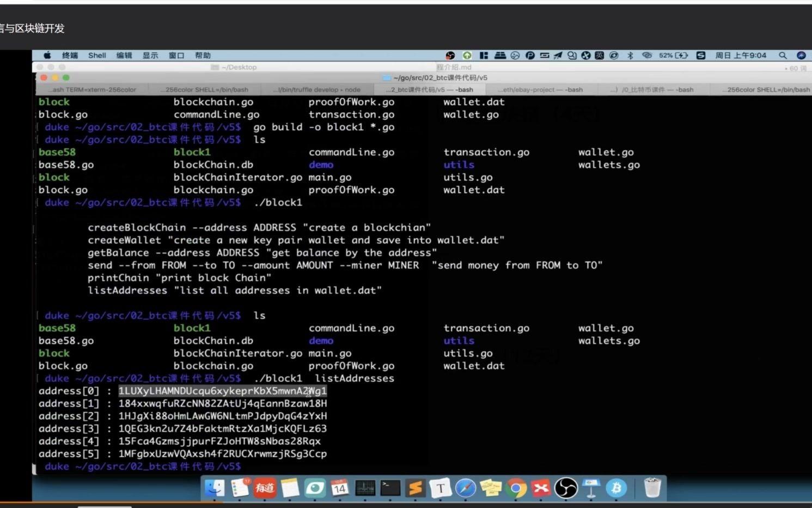Screen dimensions: 812x508
Task: Open the Shell menu
Action: click(x=97, y=55)
